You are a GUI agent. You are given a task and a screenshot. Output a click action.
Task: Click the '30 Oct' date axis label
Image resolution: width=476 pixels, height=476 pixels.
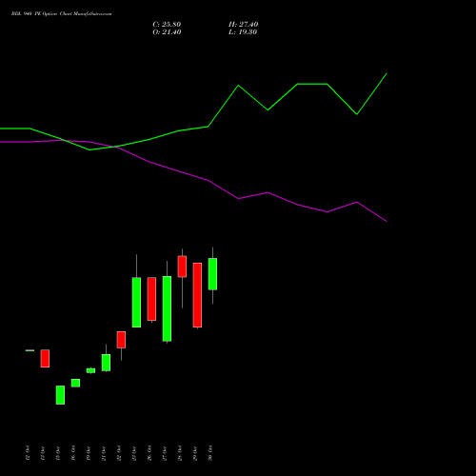210,453
